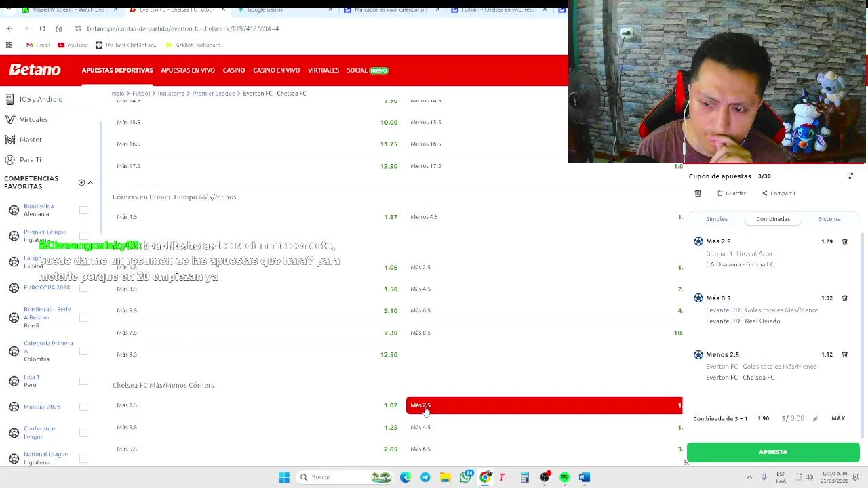Add favorite competition plus icon
Image resolution: width=868 pixels, height=488 pixels.
click(x=81, y=182)
